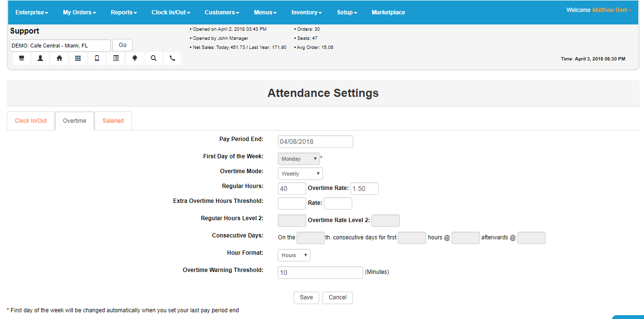Click the 'Seats: 47' text
Image resolution: width=644 pixels, height=319 pixels.
click(x=307, y=38)
